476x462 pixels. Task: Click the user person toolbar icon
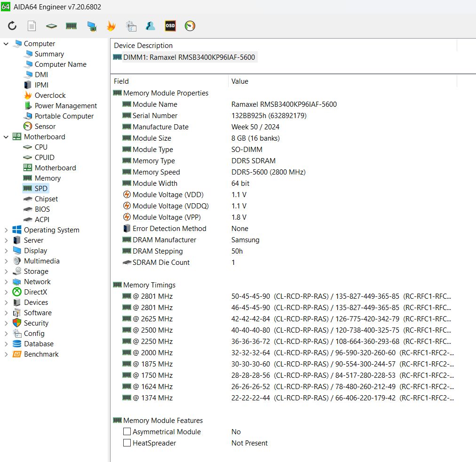click(x=150, y=26)
